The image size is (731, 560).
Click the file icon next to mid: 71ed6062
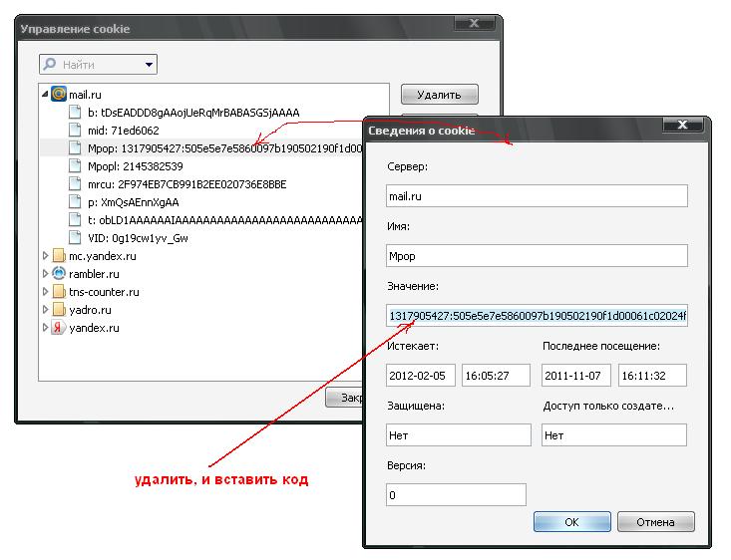tap(75, 130)
